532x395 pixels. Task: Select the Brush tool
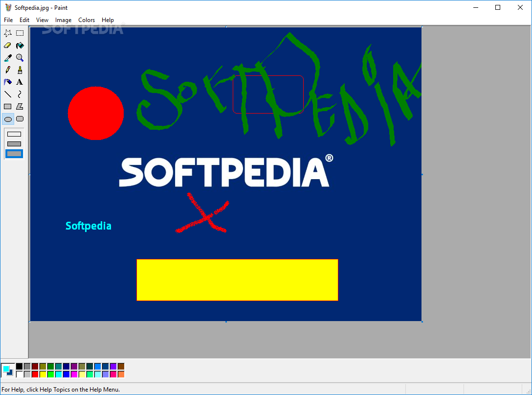pos(20,70)
